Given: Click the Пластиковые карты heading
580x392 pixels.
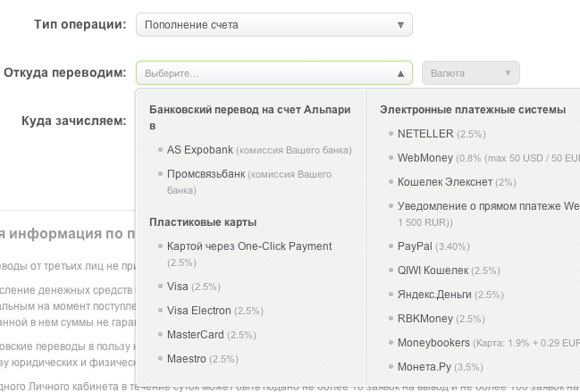Looking at the screenshot, I should coord(203,222).
